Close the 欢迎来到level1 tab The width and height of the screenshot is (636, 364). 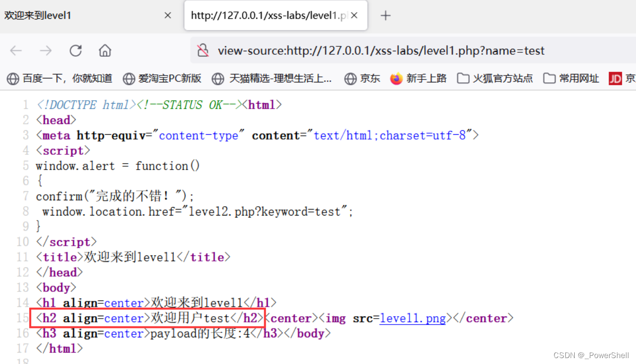pyautogui.click(x=167, y=16)
